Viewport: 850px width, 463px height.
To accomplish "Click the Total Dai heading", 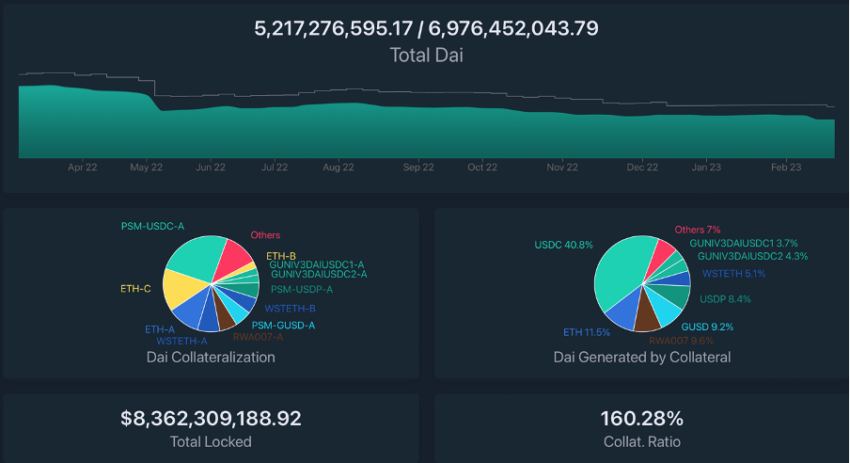I will (427, 55).
